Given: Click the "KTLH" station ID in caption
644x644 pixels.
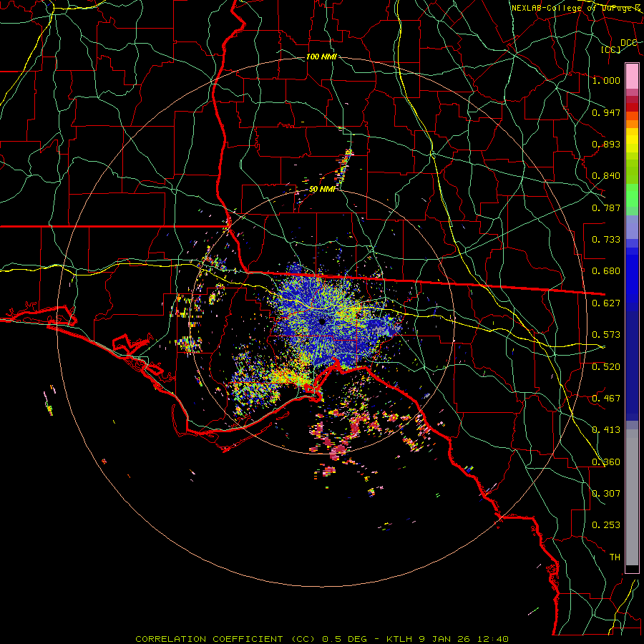Looking at the screenshot, I should pos(399,639).
